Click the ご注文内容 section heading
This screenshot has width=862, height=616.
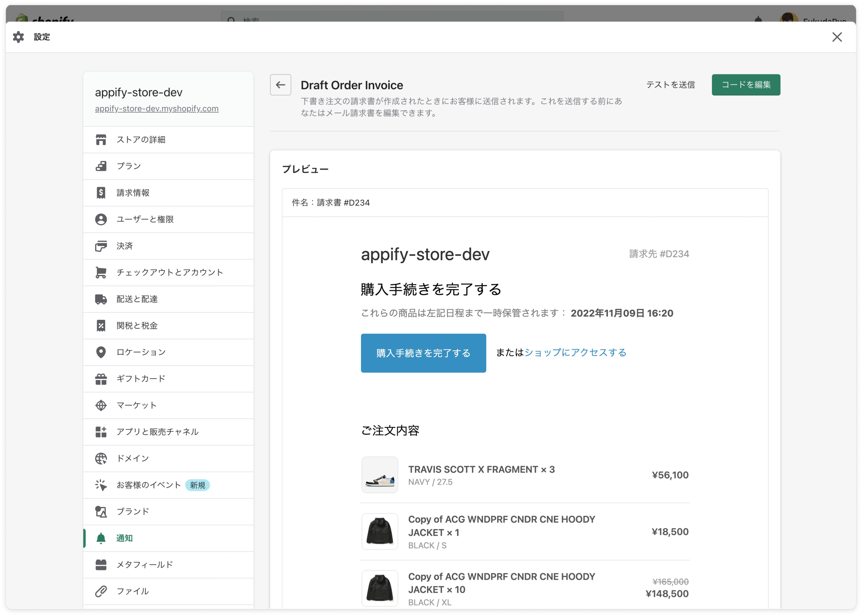(389, 430)
